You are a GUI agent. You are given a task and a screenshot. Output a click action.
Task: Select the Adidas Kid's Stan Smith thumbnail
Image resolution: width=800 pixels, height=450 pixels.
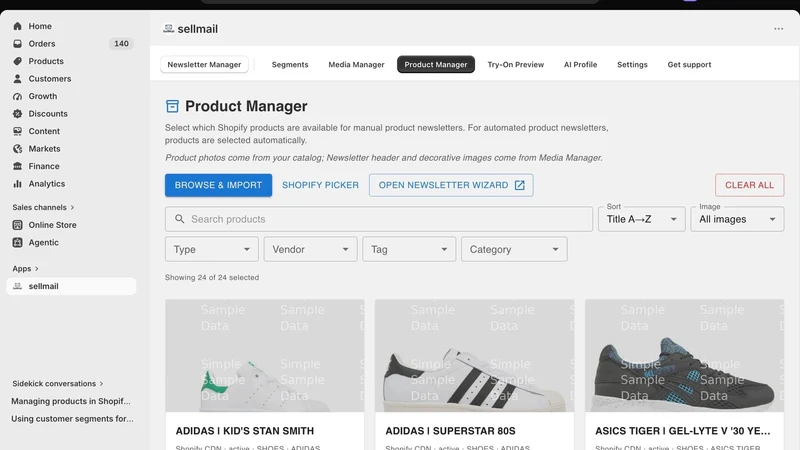[x=265, y=356]
